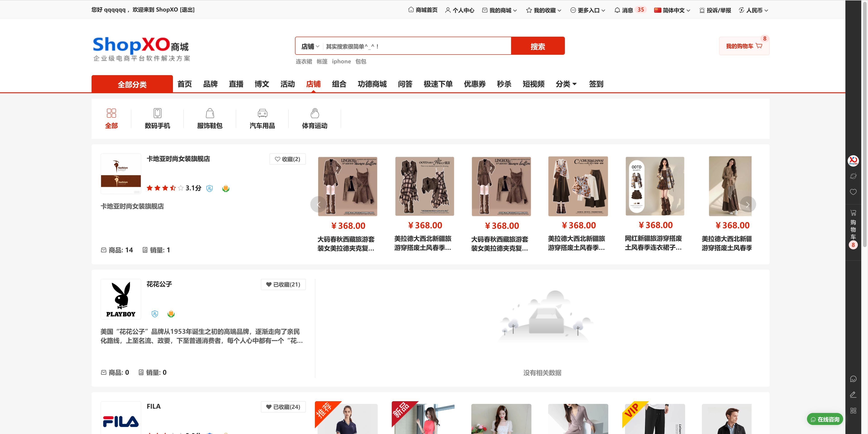Open the 卡地亚时尚女装旗舰店 store logo
Image resolution: width=868 pixels, height=434 pixels.
(121, 174)
